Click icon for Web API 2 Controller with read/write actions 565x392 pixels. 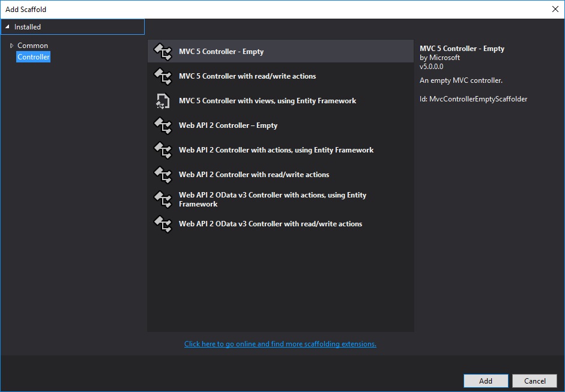click(x=163, y=175)
